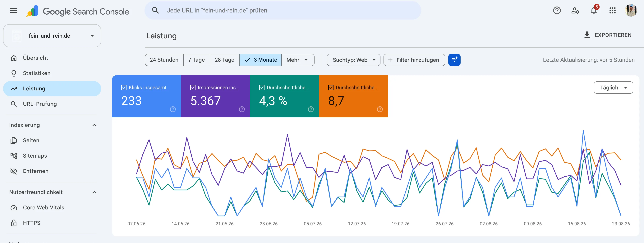This screenshot has width=644, height=243.
Task: Open the hamburger main menu
Action: [14, 11]
